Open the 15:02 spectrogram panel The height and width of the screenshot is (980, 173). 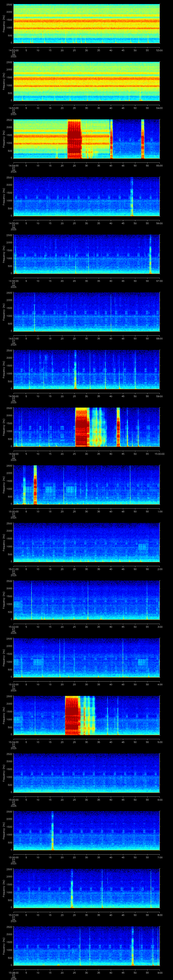[x=86, y=600]
